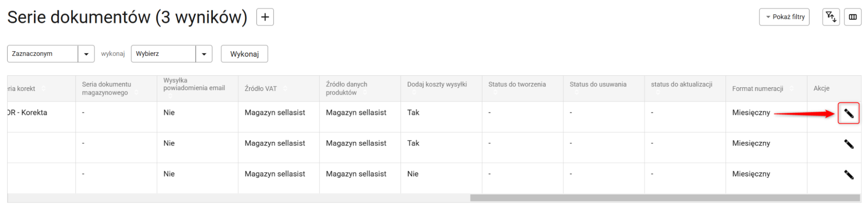Sort by Źródło VAT column
This screenshot has height=209, width=868.
(x=284, y=88)
